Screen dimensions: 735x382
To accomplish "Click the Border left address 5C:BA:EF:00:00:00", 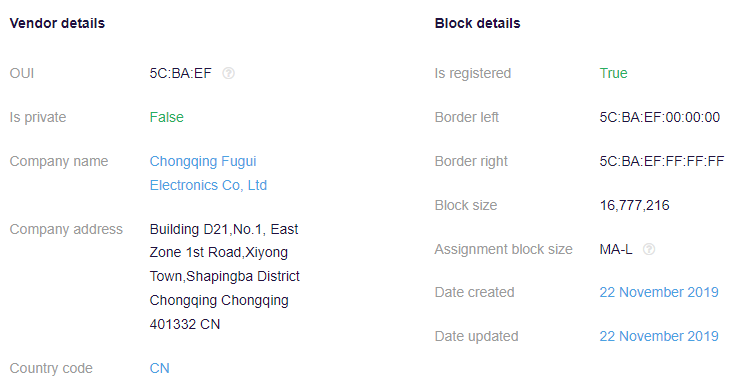I will point(660,117).
